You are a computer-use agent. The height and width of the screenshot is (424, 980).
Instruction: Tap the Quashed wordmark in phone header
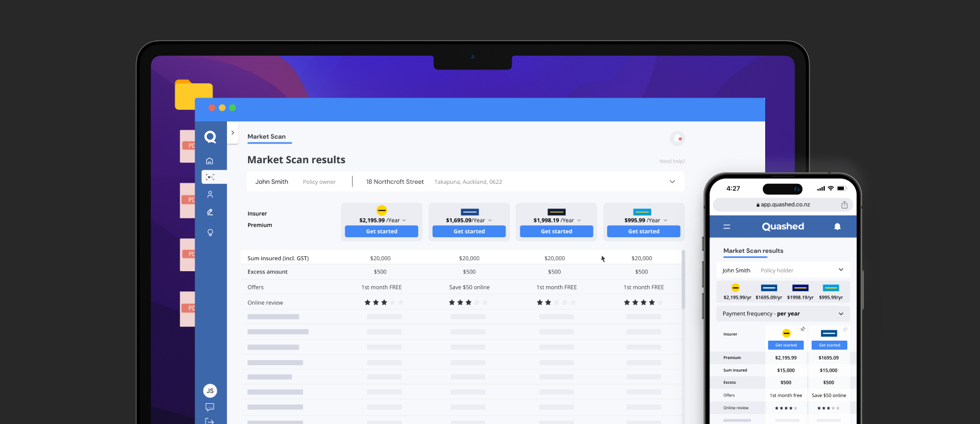pyautogui.click(x=783, y=226)
